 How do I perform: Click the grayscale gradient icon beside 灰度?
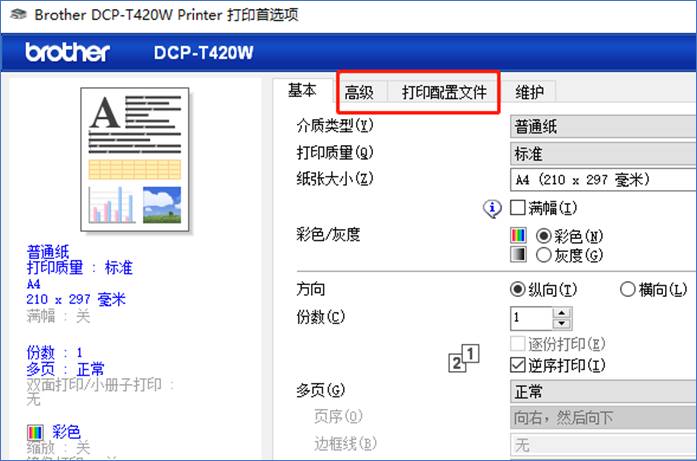(518, 254)
